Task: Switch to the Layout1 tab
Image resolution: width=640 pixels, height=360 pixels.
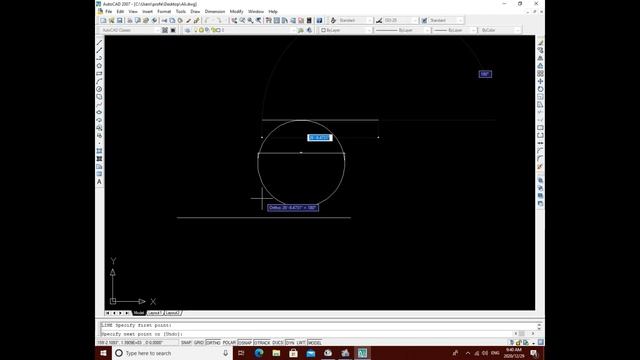Action: pyautogui.click(x=155, y=313)
